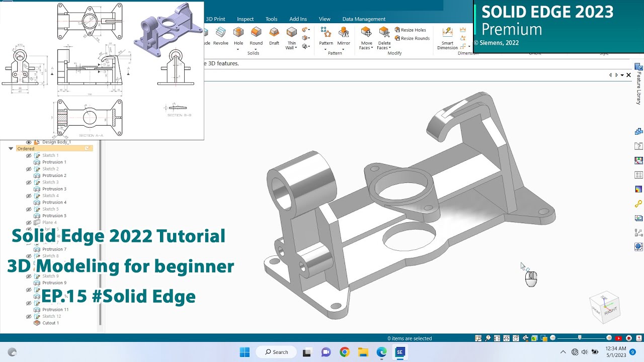644x362 pixels.
Task: Toggle the Ordered section checkbox
Action: (88, 148)
